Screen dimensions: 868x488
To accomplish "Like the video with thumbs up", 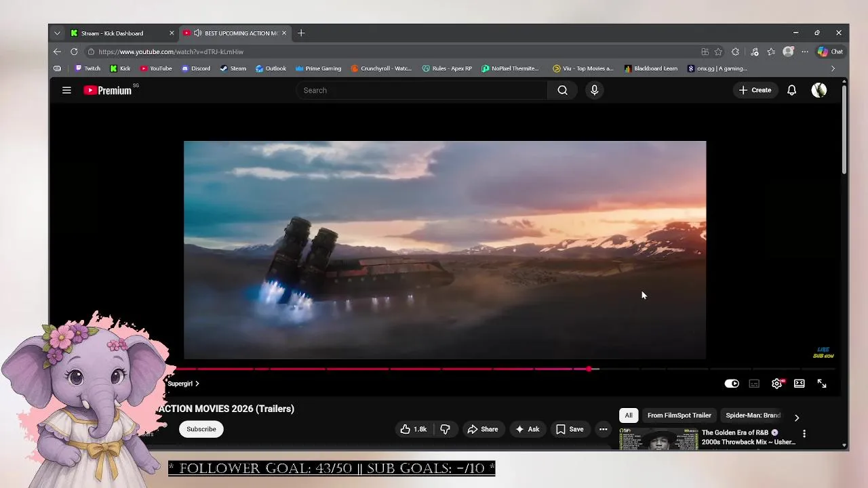I will 414,429.
